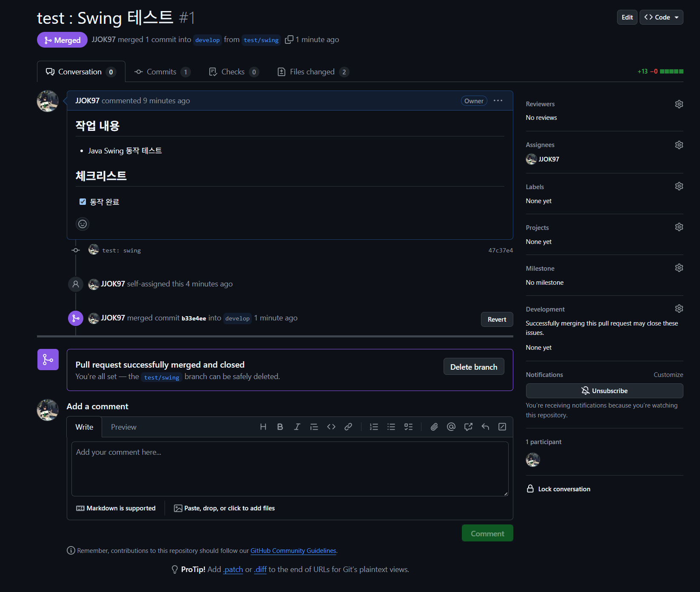Click develop branch label in merge event
Screen dimensions: 700x592
[237, 318]
